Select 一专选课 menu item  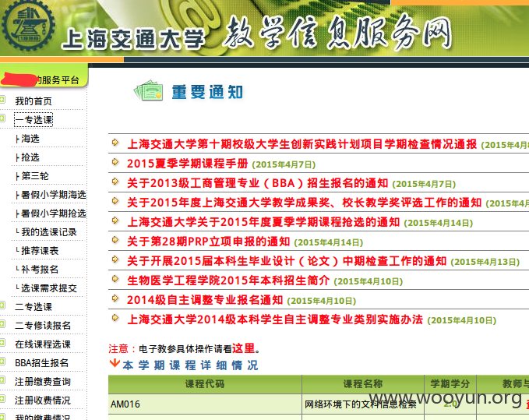coord(34,120)
